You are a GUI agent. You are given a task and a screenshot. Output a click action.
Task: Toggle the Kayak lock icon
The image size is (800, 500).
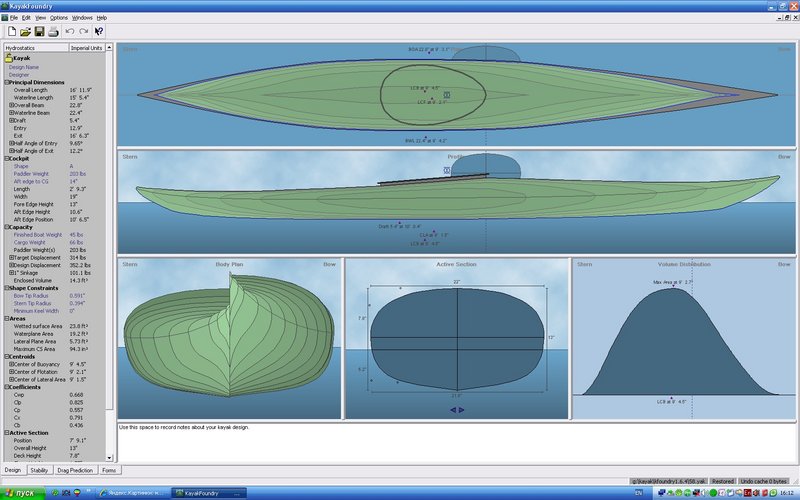point(9,58)
